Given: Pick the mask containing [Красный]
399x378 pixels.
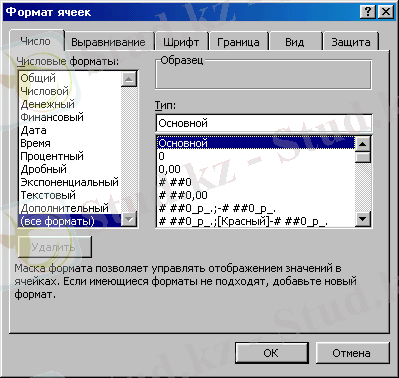Looking at the screenshot, I should 256,221.
